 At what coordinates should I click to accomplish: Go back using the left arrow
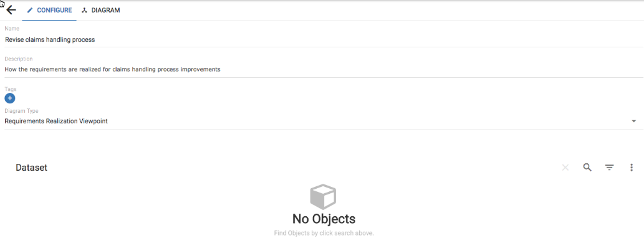tap(11, 10)
